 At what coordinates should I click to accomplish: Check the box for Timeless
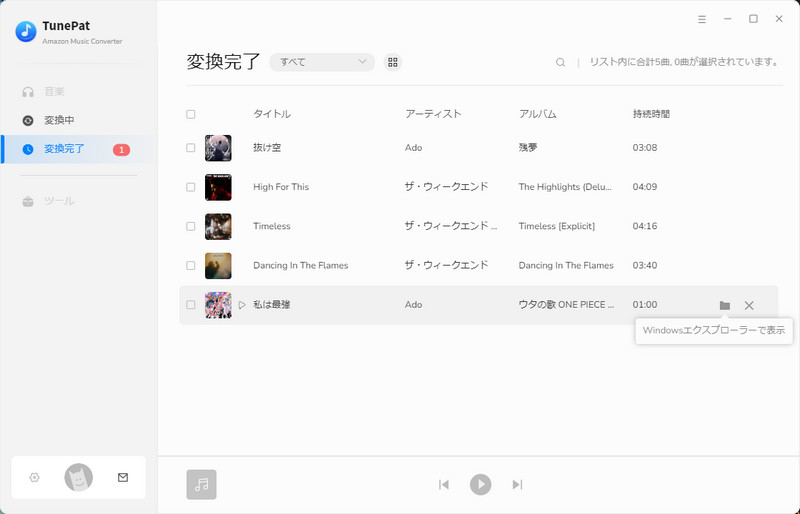point(191,227)
